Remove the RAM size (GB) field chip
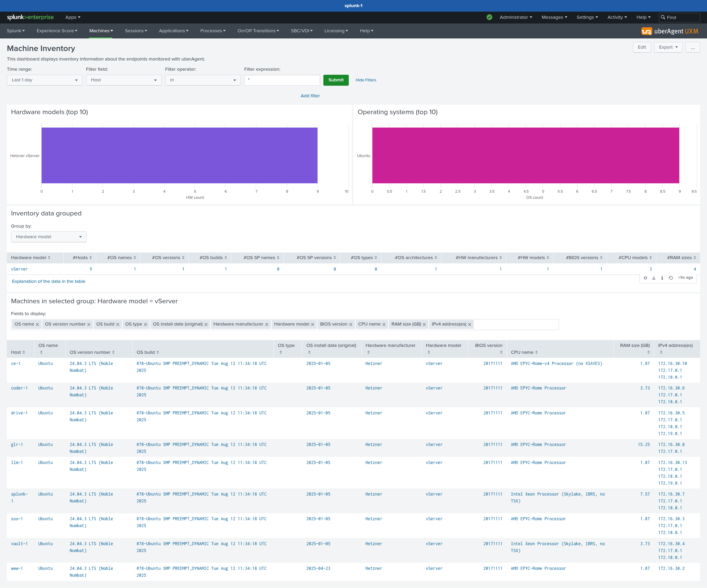The height and width of the screenshot is (588, 707). (424, 324)
